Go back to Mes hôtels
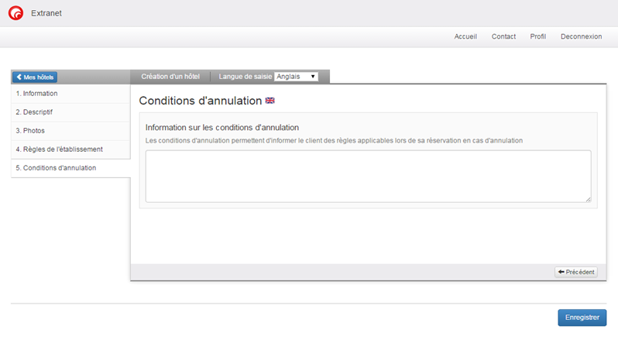Viewport: 618px width, 364px height. [x=35, y=77]
